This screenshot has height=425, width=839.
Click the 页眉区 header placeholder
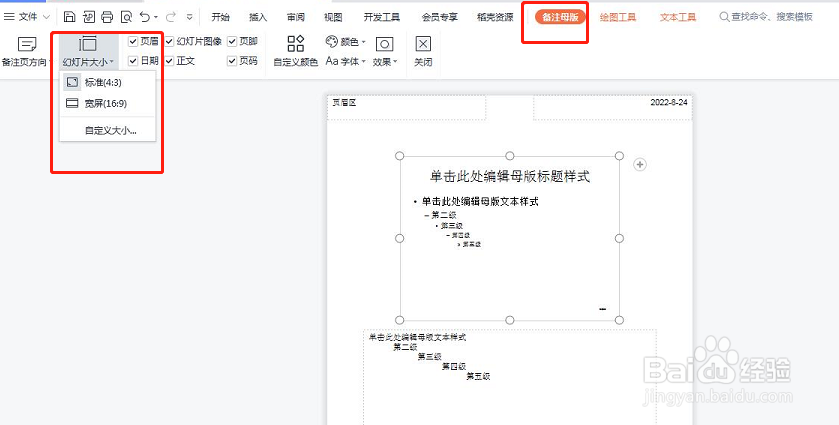[406, 108]
